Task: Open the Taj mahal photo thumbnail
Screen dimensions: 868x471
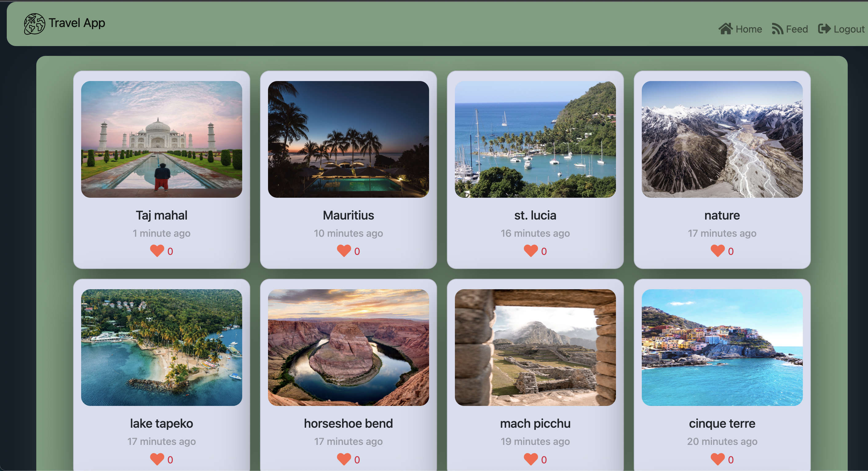Action: 162,139
